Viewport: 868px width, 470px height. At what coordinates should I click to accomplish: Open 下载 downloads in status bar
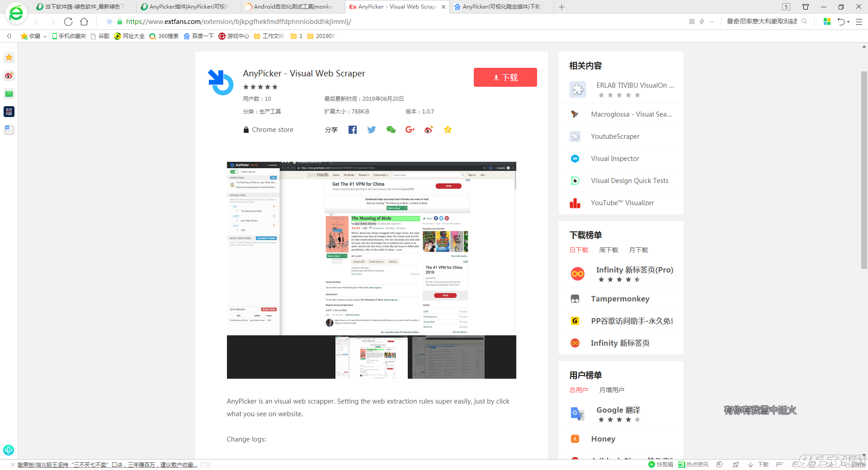[x=759, y=464]
